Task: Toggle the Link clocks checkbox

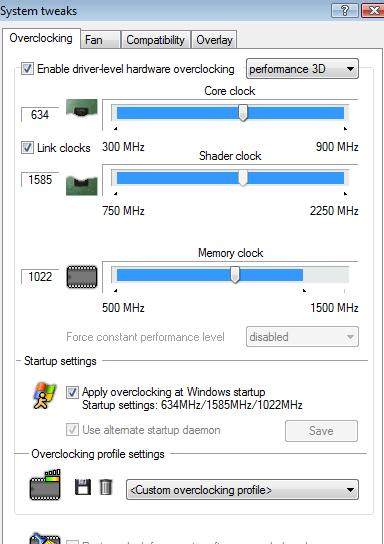Action: pyautogui.click(x=27, y=147)
